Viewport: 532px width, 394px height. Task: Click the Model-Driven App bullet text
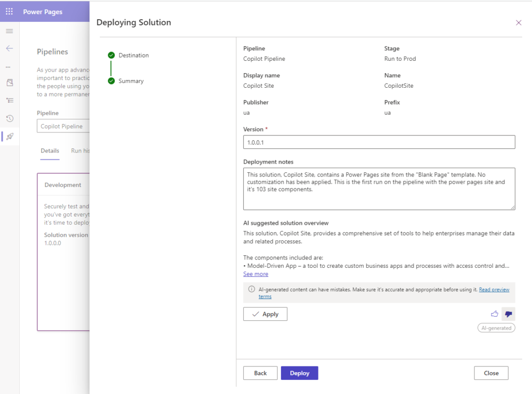tap(376, 266)
